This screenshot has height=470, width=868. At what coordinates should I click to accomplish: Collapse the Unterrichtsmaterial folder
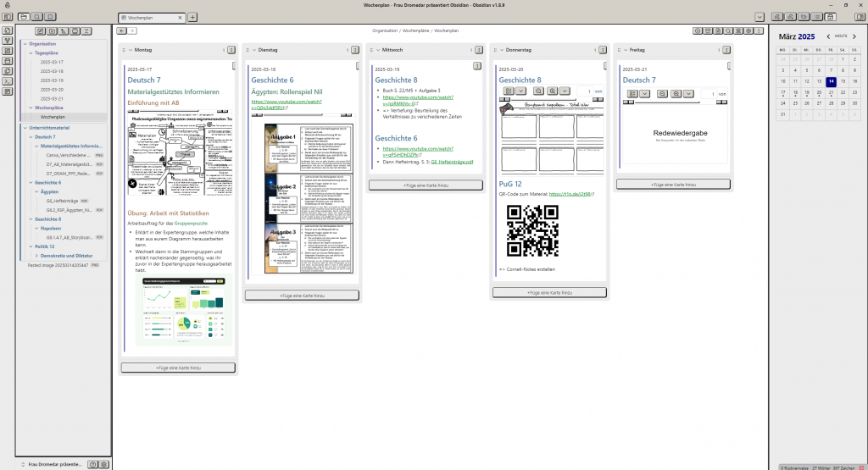tap(25, 127)
